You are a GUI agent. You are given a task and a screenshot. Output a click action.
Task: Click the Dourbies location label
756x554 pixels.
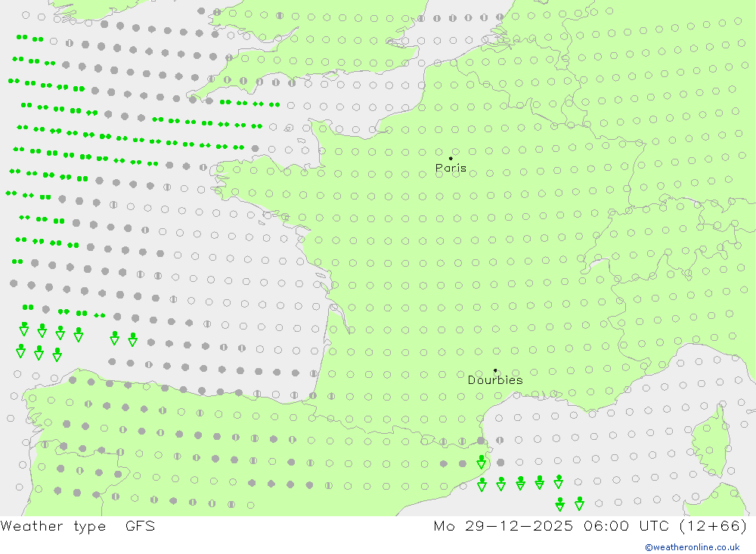[x=495, y=380]
